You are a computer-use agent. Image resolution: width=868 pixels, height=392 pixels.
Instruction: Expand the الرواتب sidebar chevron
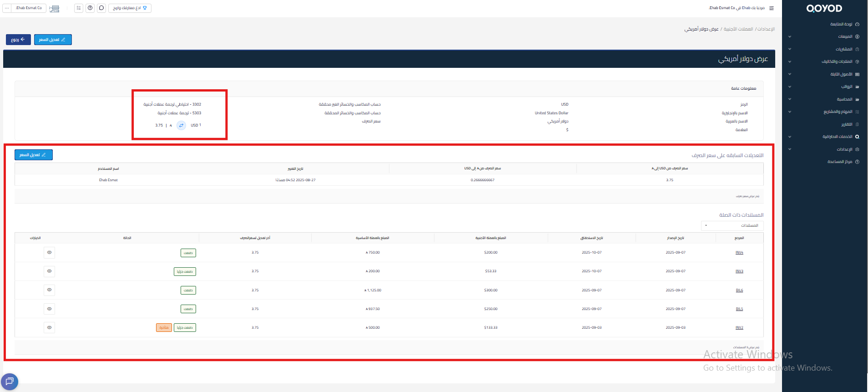coord(789,87)
